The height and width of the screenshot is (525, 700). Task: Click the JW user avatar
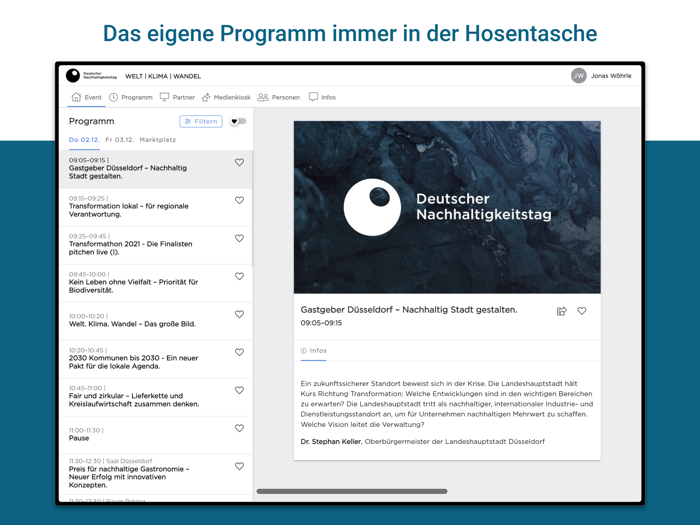579,75
